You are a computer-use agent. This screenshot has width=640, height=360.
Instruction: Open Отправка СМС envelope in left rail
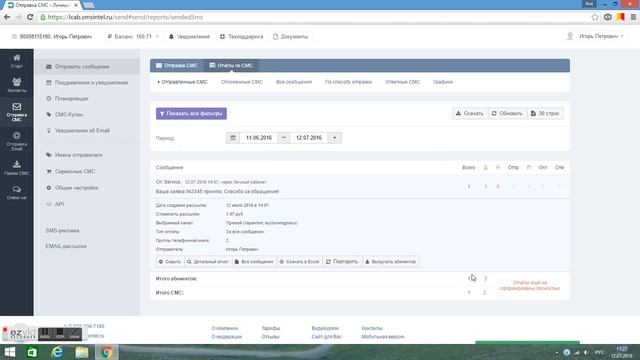tap(17, 112)
